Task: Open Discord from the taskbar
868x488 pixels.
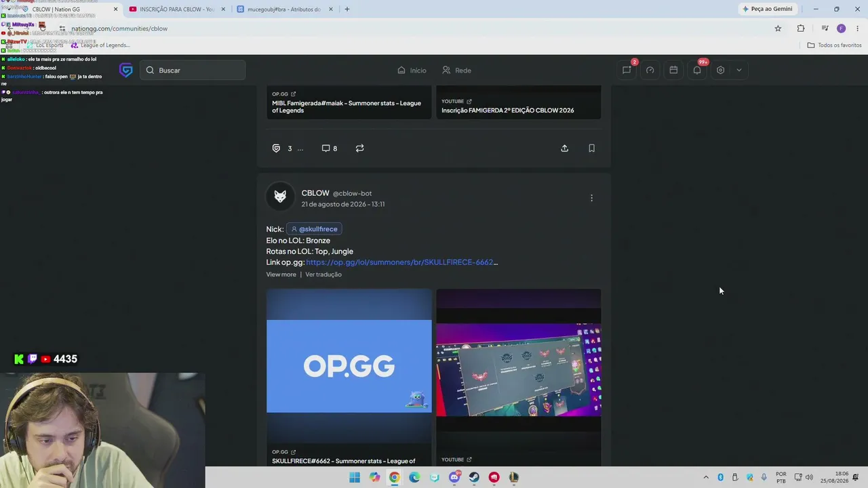Action: click(454, 477)
